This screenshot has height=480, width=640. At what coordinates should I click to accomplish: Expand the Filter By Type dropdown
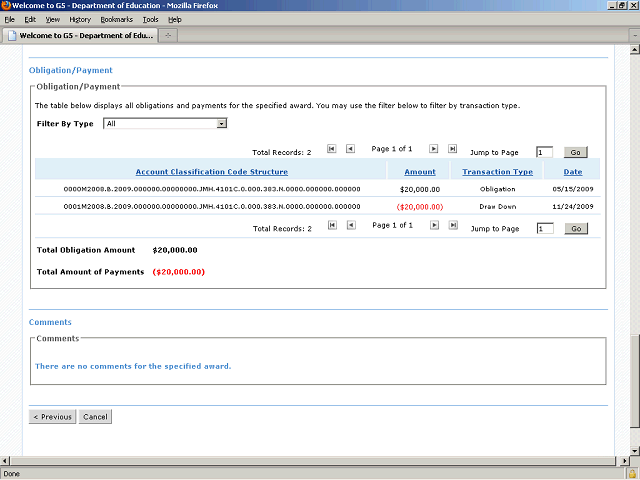[x=222, y=124]
